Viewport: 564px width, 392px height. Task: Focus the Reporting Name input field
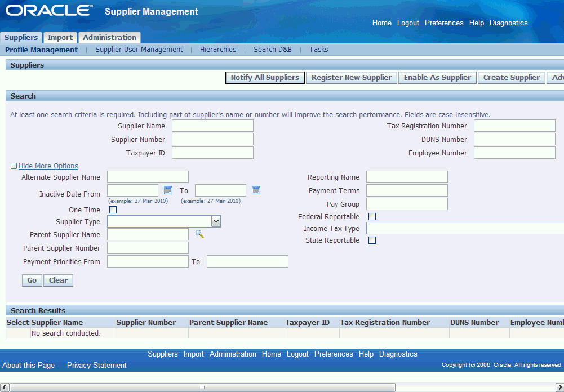coord(407,177)
